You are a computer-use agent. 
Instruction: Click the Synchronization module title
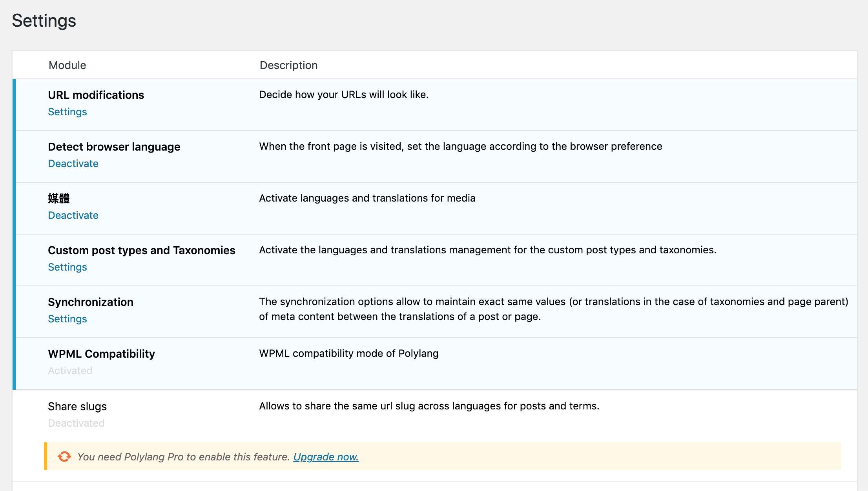point(90,302)
